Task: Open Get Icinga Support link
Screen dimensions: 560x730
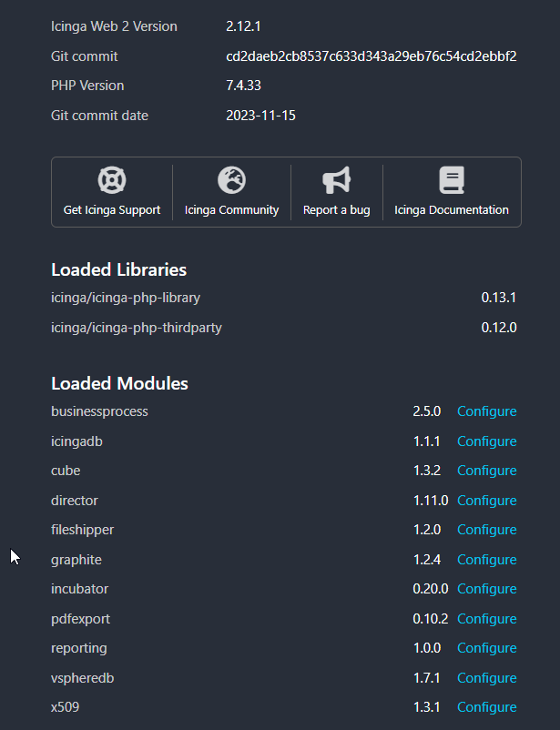Action: pyautogui.click(x=112, y=210)
